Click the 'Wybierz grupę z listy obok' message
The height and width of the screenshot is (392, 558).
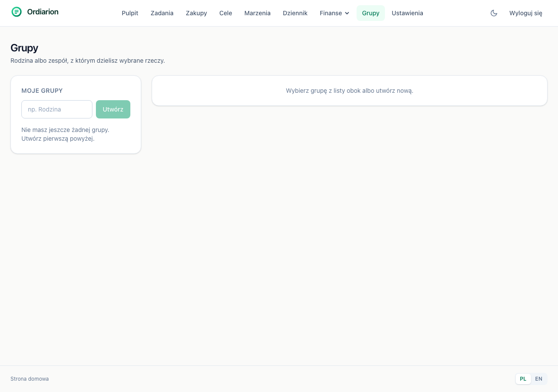tap(350, 91)
